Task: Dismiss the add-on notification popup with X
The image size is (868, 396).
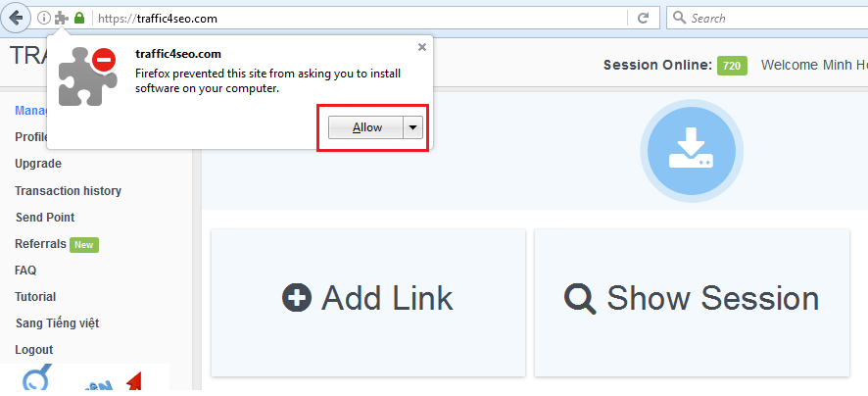Action: 422,46
